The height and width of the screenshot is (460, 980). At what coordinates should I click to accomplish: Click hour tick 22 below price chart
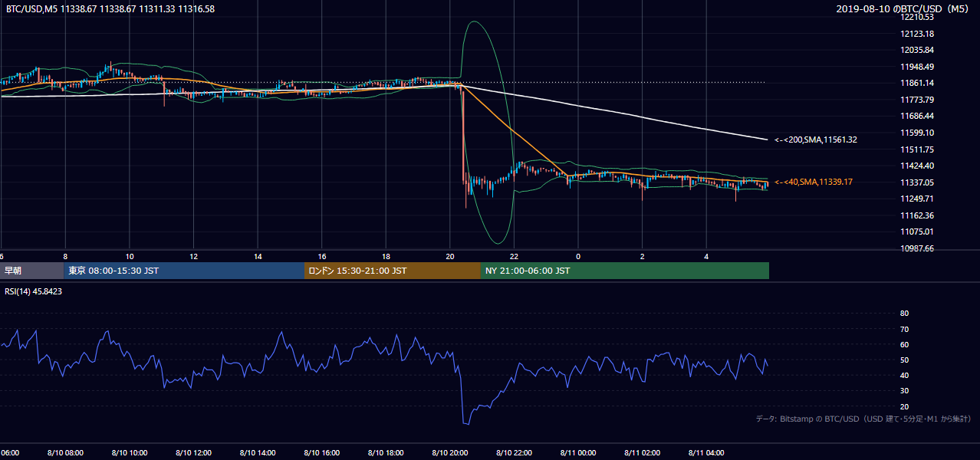515,257
